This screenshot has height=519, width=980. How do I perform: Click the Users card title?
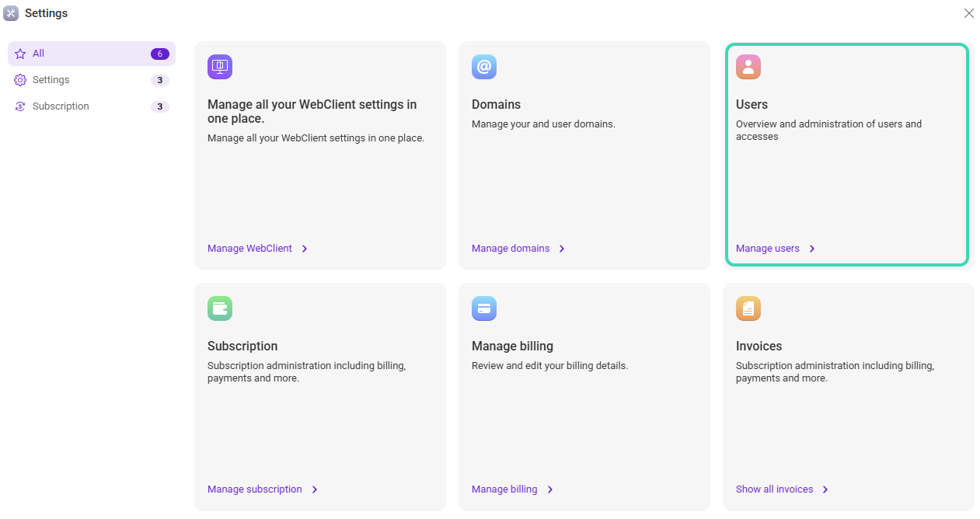pos(752,104)
